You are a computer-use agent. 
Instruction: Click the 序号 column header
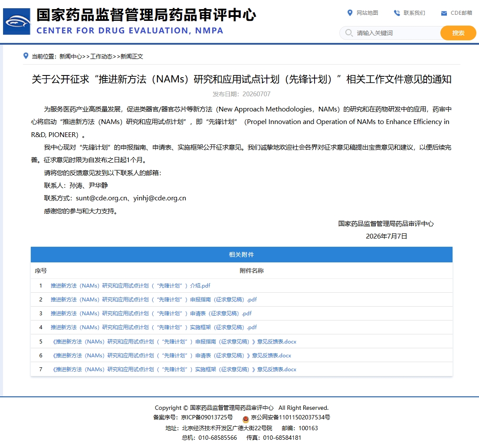pyautogui.click(x=41, y=271)
